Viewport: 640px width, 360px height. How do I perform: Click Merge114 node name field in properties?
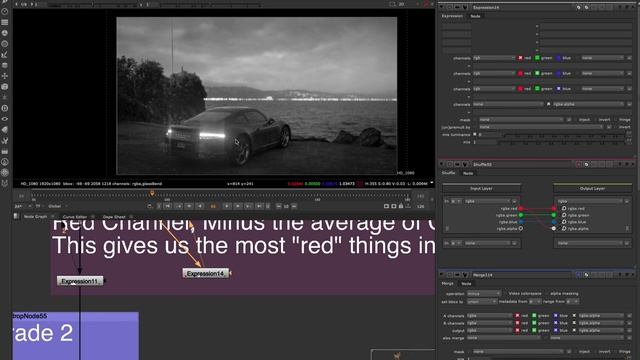click(x=523, y=275)
